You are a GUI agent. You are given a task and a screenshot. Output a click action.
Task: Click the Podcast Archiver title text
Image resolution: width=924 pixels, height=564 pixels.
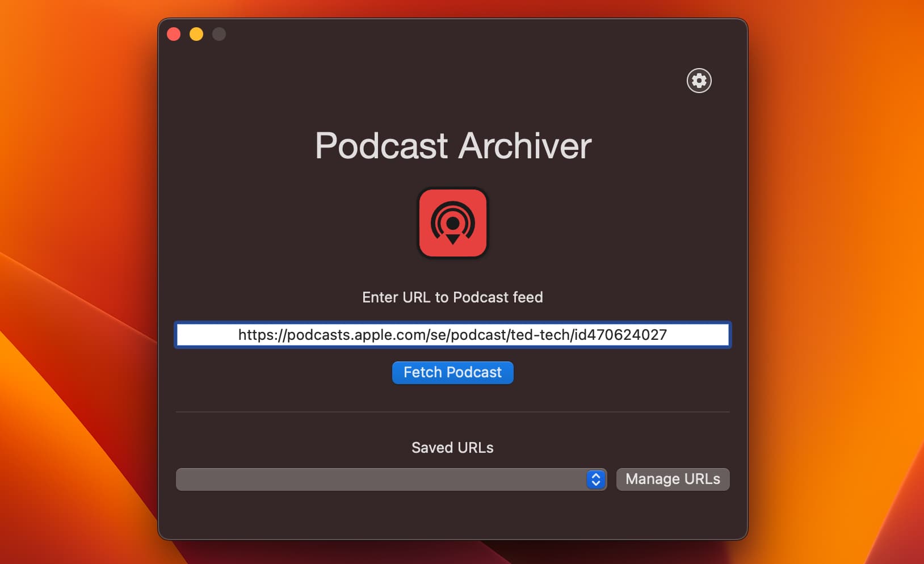pyautogui.click(x=453, y=146)
